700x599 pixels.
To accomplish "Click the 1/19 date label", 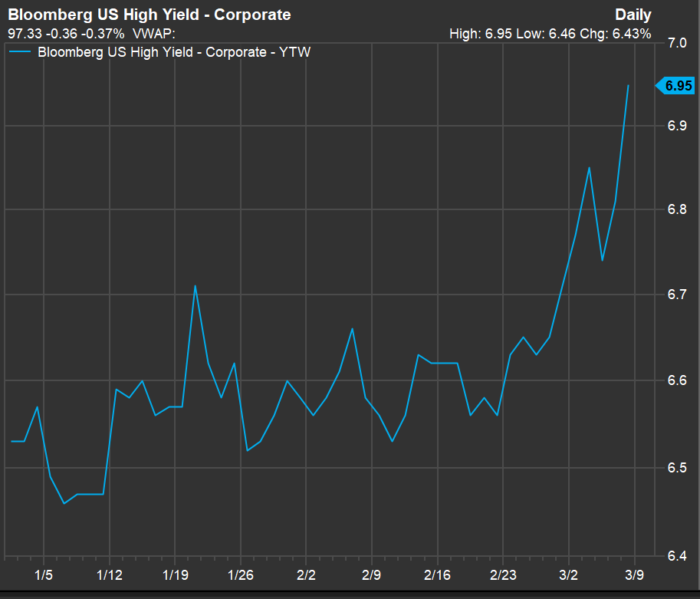I will pos(175,575).
